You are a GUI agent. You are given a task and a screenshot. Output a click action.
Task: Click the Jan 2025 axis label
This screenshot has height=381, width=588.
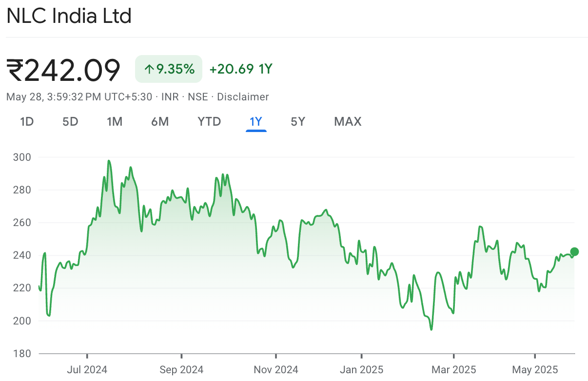point(361,370)
